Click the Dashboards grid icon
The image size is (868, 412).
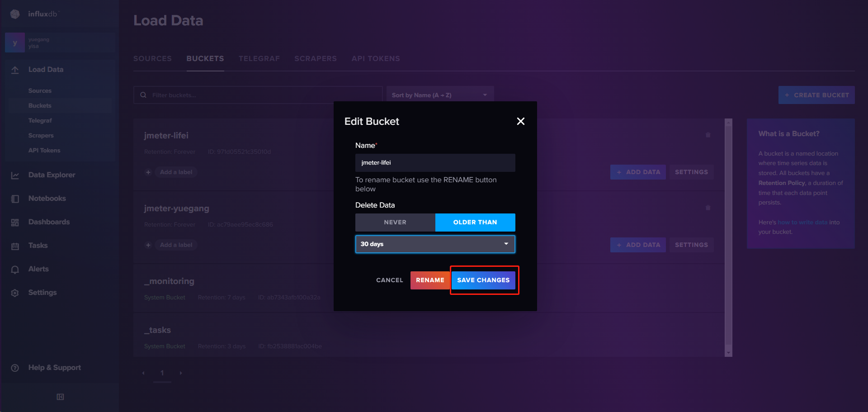click(x=15, y=222)
